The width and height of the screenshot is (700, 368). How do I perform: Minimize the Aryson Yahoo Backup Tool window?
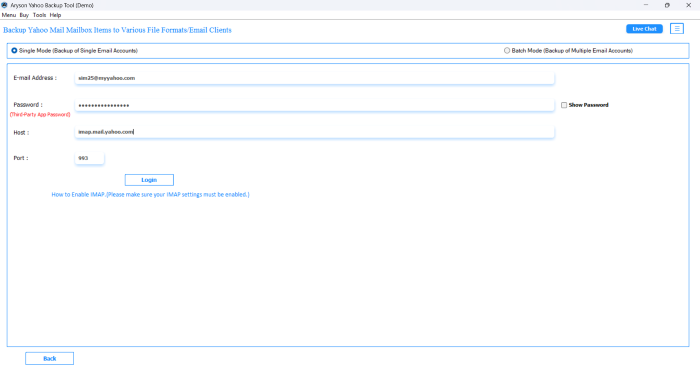[646, 5]
